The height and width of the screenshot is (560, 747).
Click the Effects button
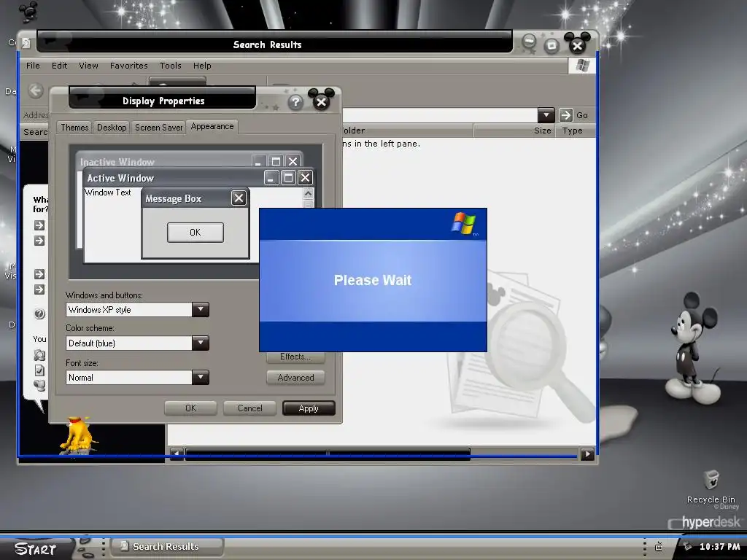click(295, 357)
